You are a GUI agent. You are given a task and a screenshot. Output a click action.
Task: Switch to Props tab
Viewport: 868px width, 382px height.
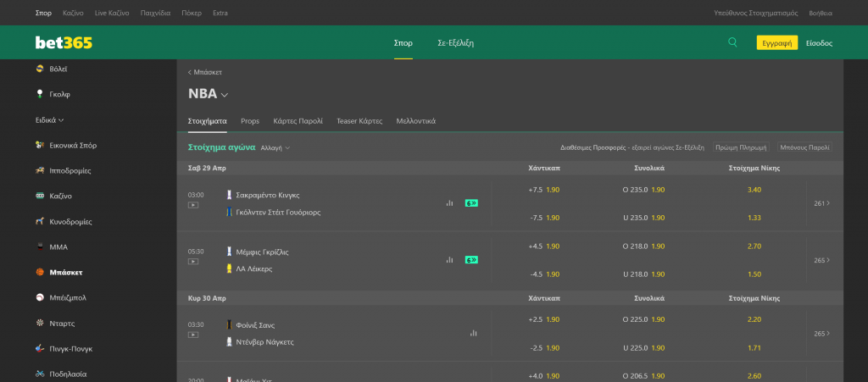(x=250, y=121)
